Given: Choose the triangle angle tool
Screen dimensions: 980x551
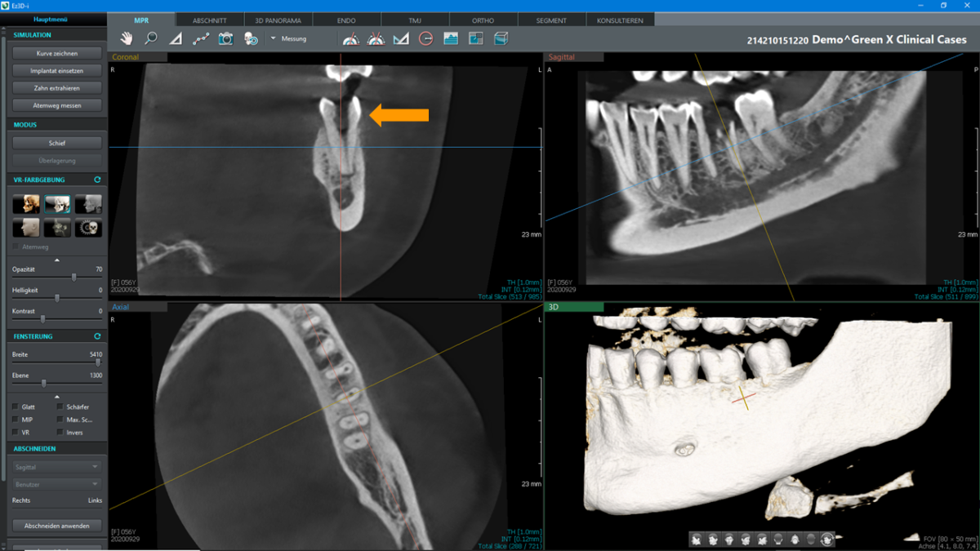Looking at the screenshot, I should tap(176, 38).
